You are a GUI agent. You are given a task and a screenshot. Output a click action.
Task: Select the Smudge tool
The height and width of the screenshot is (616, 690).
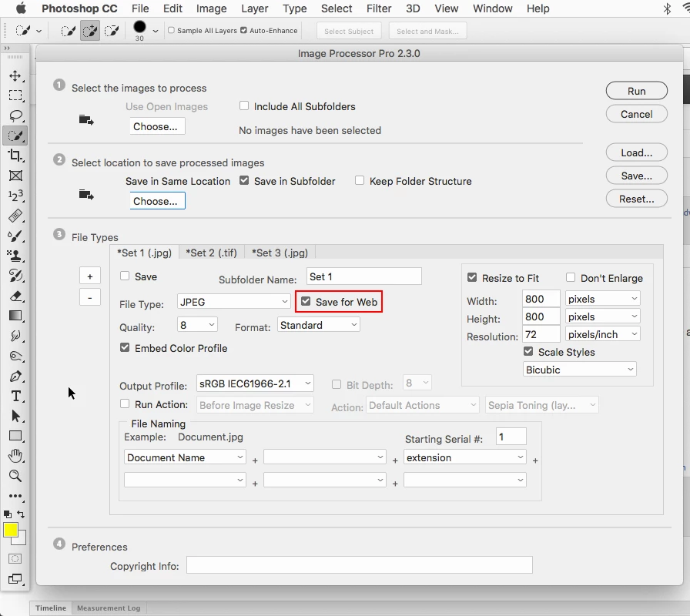[x=15, y=336]
